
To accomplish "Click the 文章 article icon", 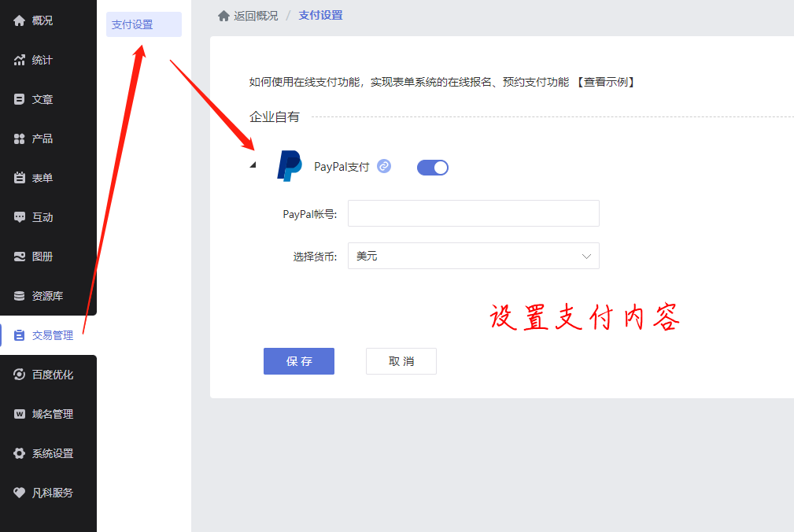I will tap(20, 99).
